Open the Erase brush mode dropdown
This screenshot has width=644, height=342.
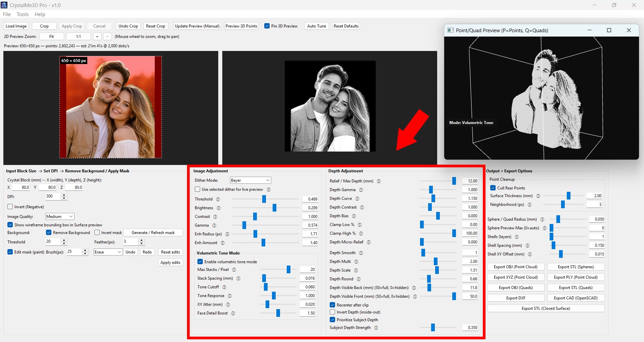coord(108,252)
